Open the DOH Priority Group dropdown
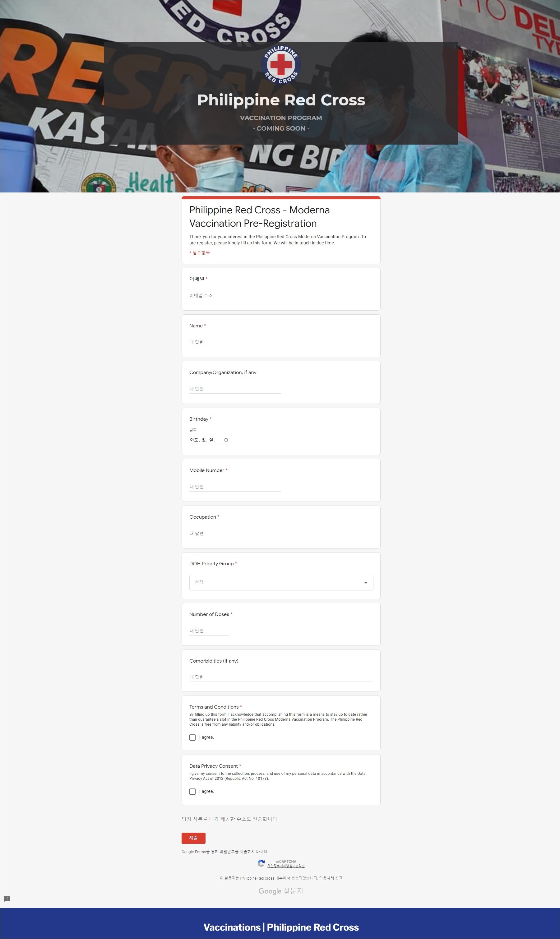This screenshot has width=560, height=939. [281, 582]
